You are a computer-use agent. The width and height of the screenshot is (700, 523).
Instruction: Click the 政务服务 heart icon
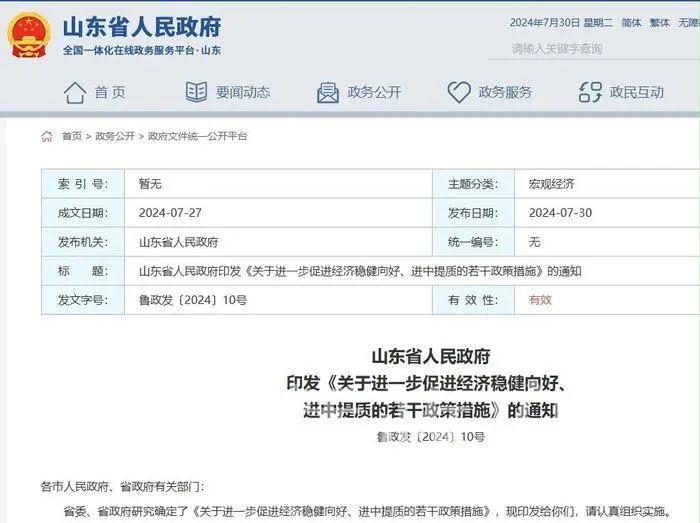459,92
